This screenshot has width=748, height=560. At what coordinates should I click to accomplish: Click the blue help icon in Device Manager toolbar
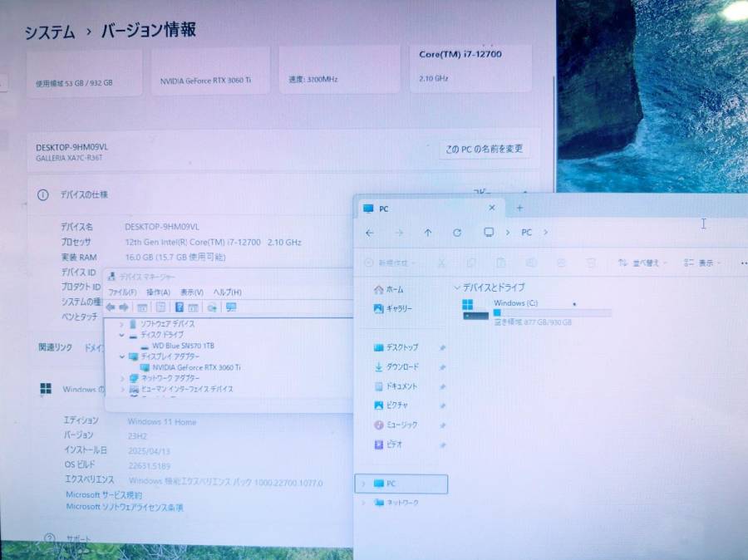pos(180,307)
